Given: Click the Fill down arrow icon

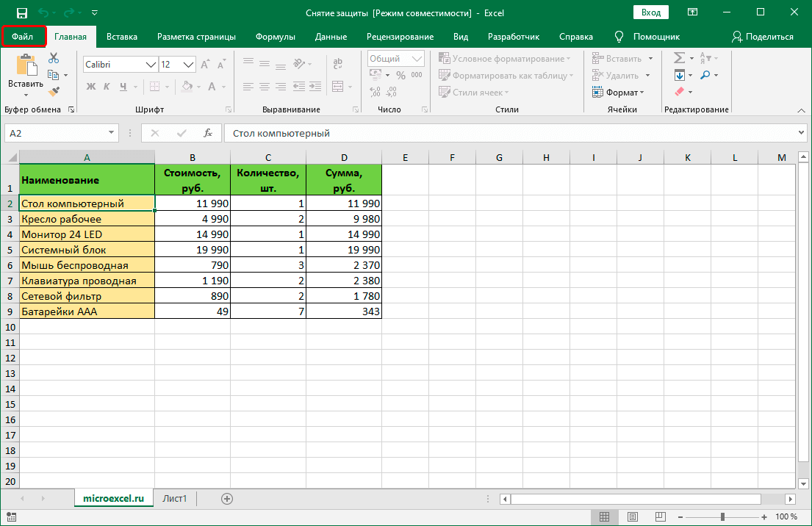Looking at the screenshot, I should click(x=679, y=75).
